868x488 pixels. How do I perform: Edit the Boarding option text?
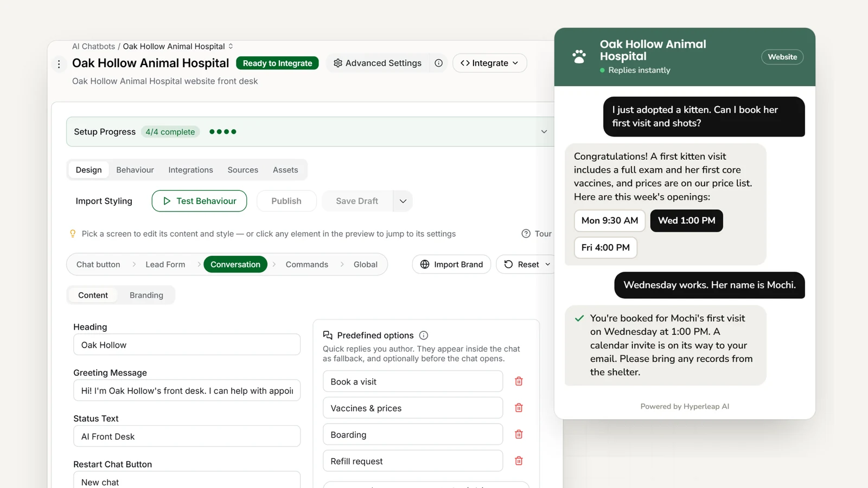click(x=413, y=434)
